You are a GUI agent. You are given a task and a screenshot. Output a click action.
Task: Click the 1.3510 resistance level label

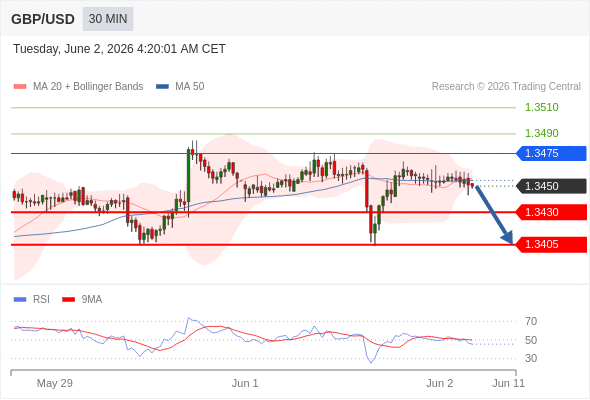coord(541,107)
